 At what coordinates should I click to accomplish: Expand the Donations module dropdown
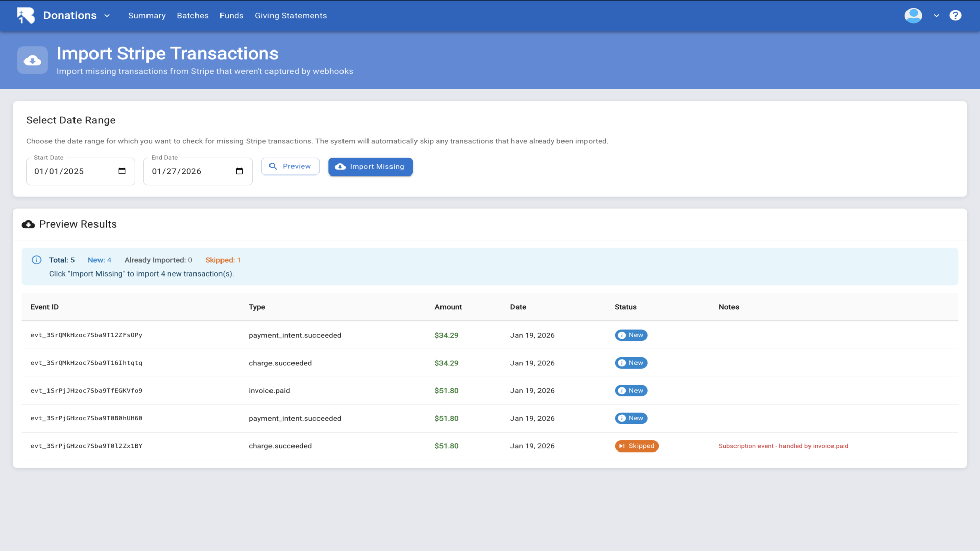tap(107, 16)
